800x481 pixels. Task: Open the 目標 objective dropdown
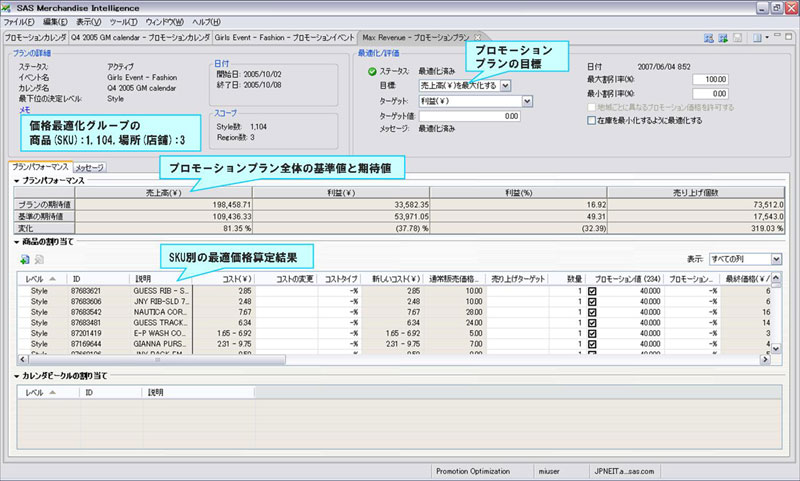click(x=505, y=86)
